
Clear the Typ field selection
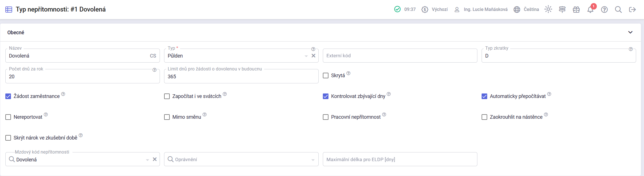coord(314,56)
